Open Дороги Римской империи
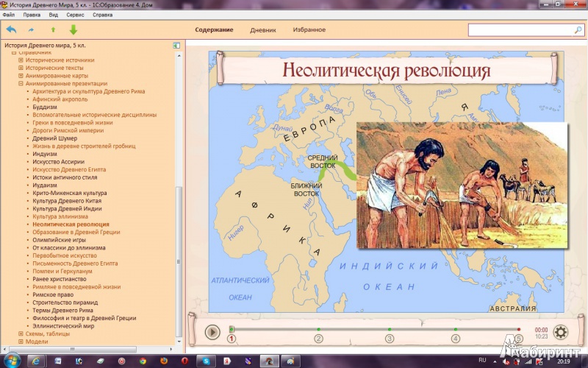The width and height of the screenshot is (588, 368). tap(68, 130)
